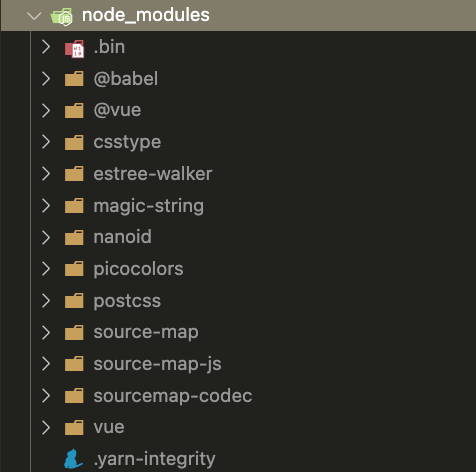
Task: Click the node_modules green JS folder icon
Action: pyautogui.click(x=62, y=16)
